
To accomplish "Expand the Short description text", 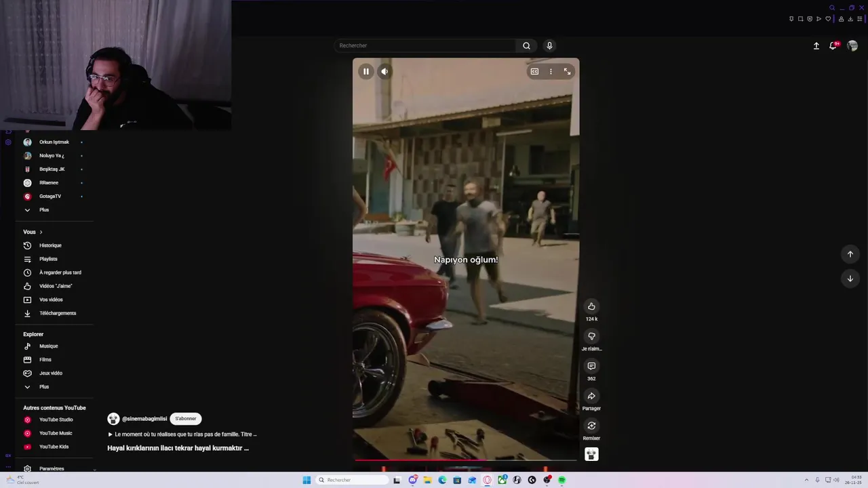I will coord(182,434).
